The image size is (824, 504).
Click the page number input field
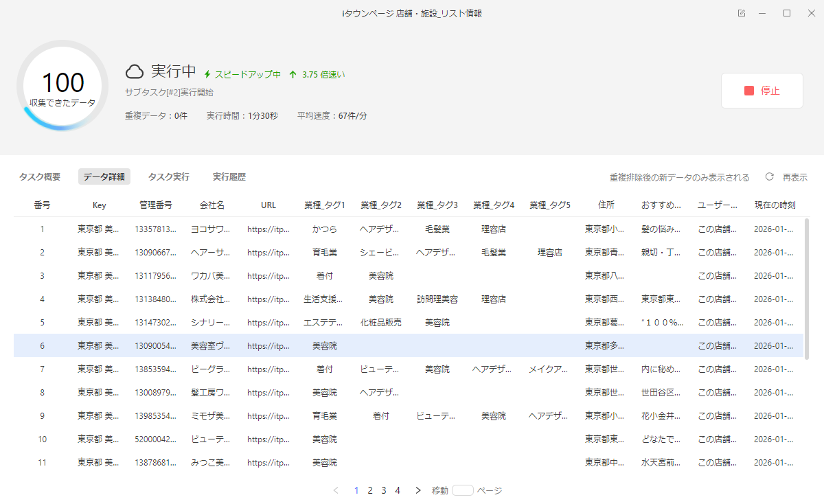(x=463, y=490)
